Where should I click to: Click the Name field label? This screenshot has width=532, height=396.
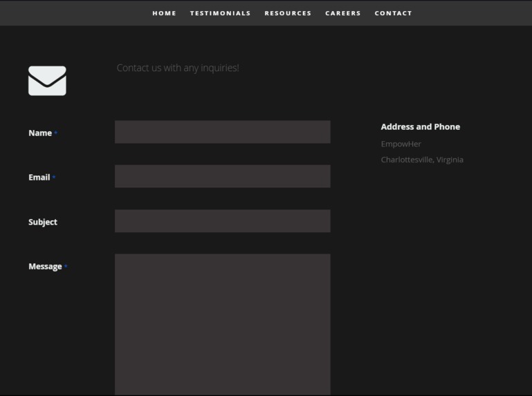click(40, 133)
